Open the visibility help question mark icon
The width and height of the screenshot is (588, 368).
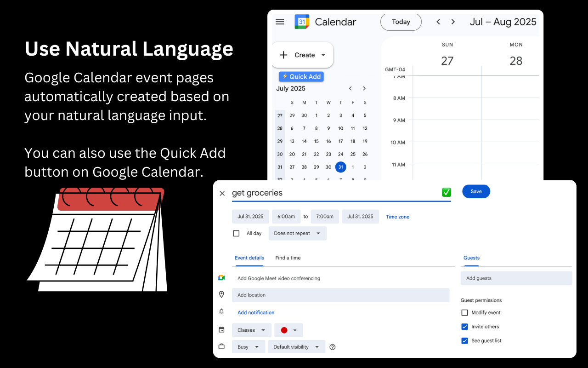coord(333,347)
